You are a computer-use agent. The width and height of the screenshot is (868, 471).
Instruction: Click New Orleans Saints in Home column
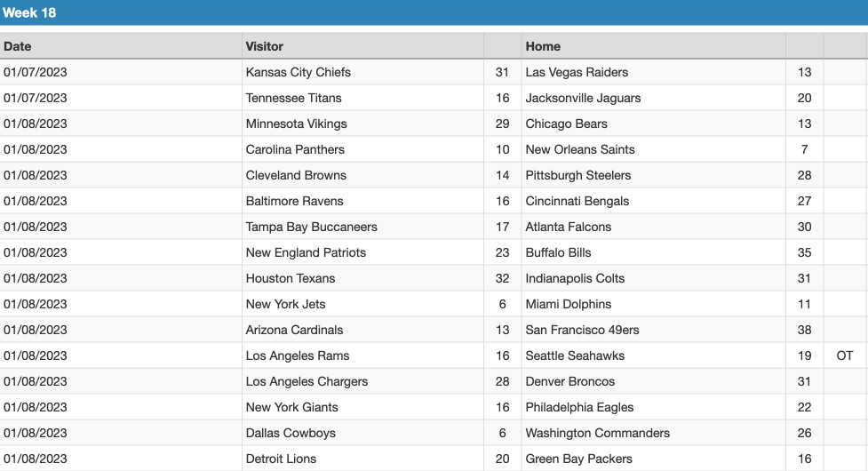coord(580,149)
